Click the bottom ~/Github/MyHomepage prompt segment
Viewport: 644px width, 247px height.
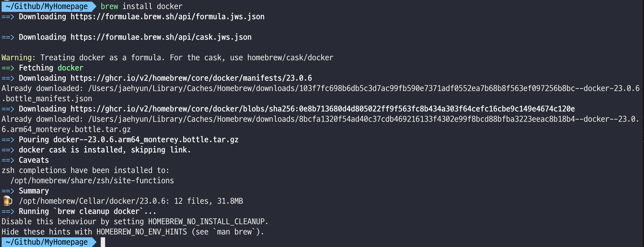click(47, 242)
